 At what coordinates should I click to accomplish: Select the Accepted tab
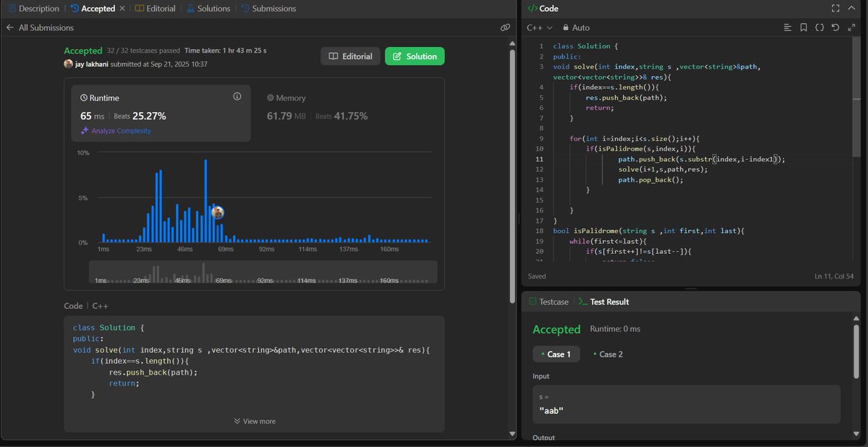pyautogui.click(x=93, y=9)
